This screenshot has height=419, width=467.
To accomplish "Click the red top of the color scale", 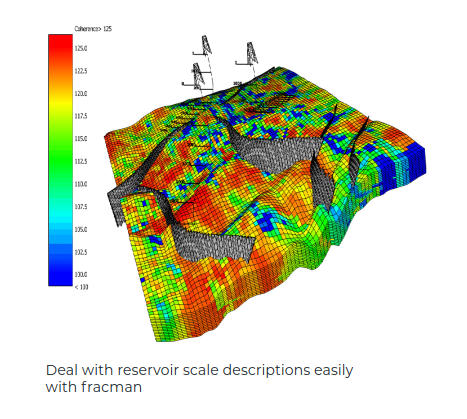I will tap(60, 43).
